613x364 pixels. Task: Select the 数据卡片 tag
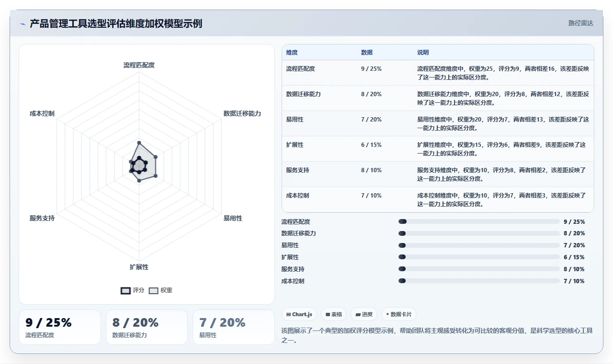(x=399, y=314)
